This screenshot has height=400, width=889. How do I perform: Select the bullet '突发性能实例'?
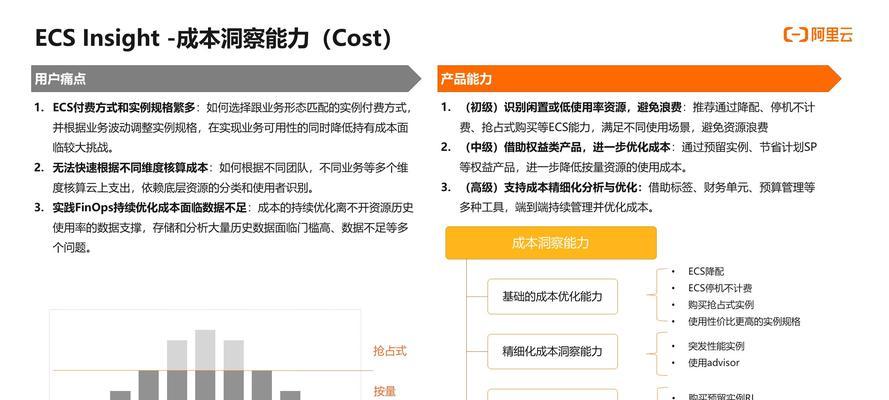[716, 346]
